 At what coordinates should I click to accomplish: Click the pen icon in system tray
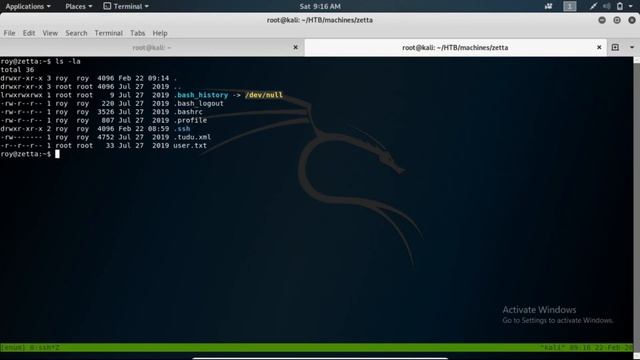(x=593, y=6)
